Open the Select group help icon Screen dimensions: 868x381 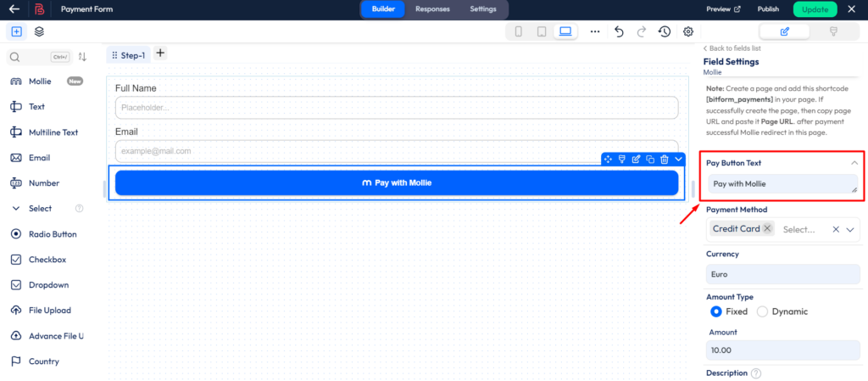pyautogui.click(x=79, y=209)
